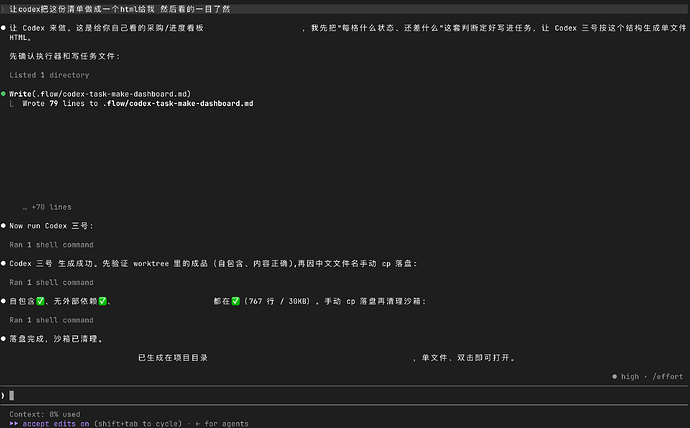690x428 pixels.
Task: Click the green checkmark after 自包含
Action: (40, 301)
